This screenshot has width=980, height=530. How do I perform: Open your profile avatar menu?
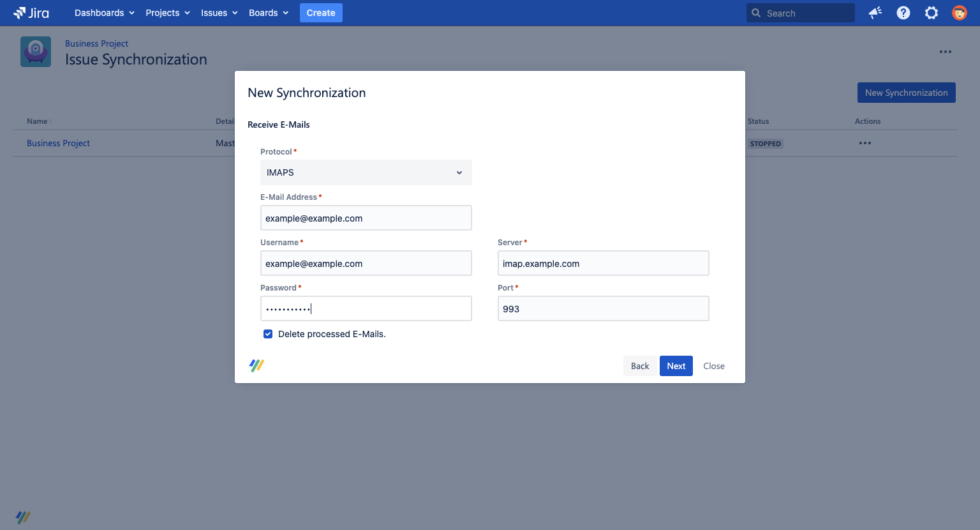[x=959, y=13]
